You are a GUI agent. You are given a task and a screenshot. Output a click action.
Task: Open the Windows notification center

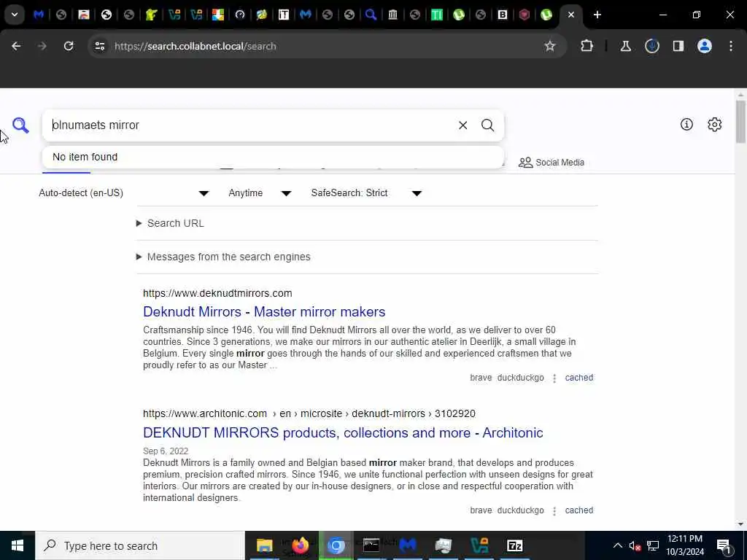[724, 545]
